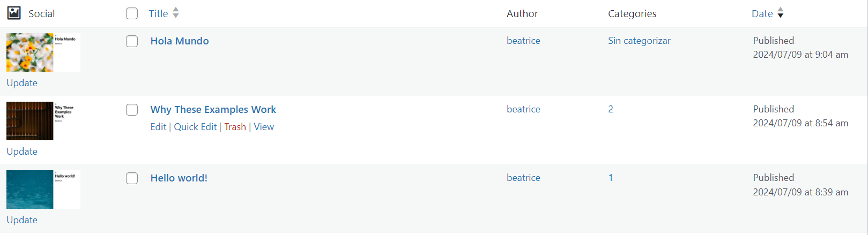Viewport: 868px width, 235px height.
Task: Open the Hola Mundo social thumbnail
Action: coord(43,52)
